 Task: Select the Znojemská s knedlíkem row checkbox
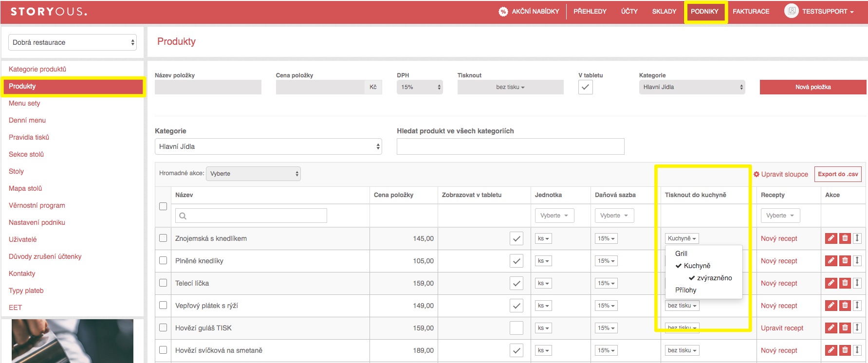pyautogui.click(x=163, y=238)
